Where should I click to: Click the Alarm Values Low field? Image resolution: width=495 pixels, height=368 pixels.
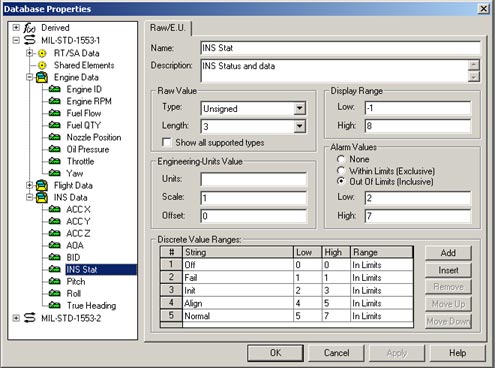pyautogui.click(x=418, y=198)
